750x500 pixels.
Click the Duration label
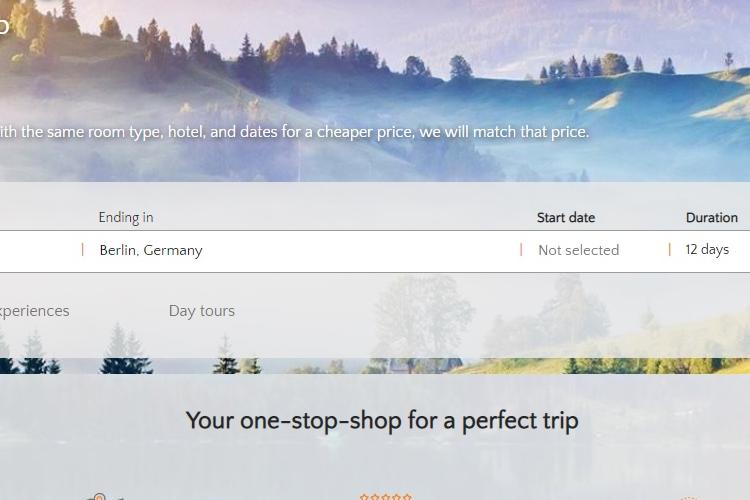[711, 218]
